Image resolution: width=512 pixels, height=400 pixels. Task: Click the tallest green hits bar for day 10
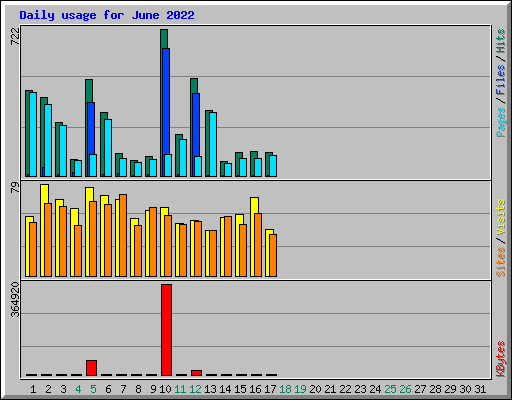coord(164,39)
